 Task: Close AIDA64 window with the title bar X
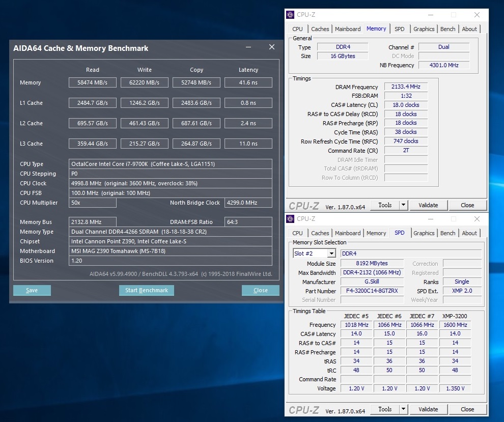click(x=272, y=47)
